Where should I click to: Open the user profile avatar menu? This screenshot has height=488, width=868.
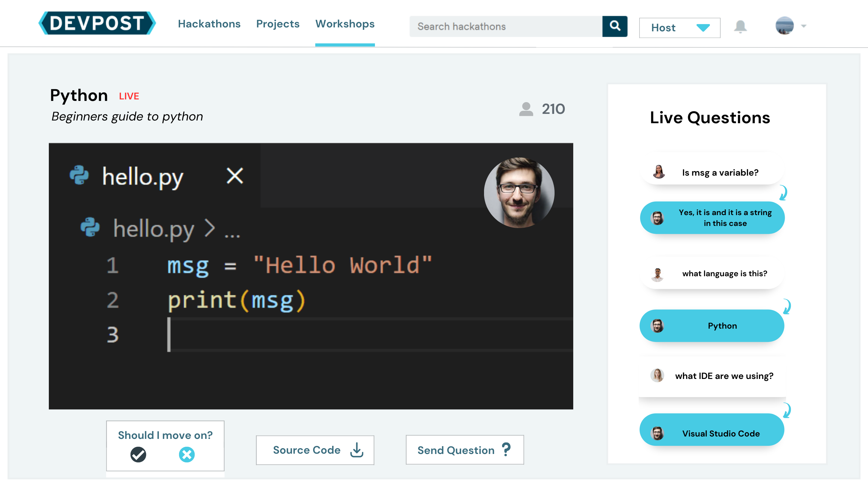click(785, 26)
